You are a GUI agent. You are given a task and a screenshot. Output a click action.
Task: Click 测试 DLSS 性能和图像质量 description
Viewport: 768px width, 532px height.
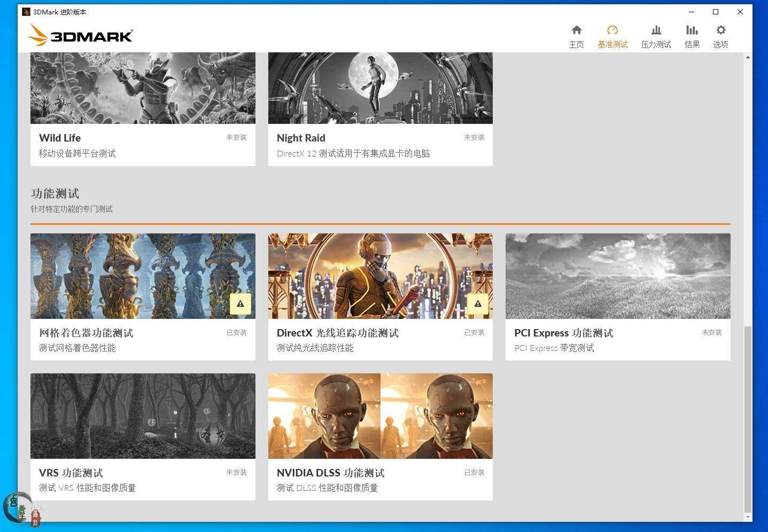328,488
